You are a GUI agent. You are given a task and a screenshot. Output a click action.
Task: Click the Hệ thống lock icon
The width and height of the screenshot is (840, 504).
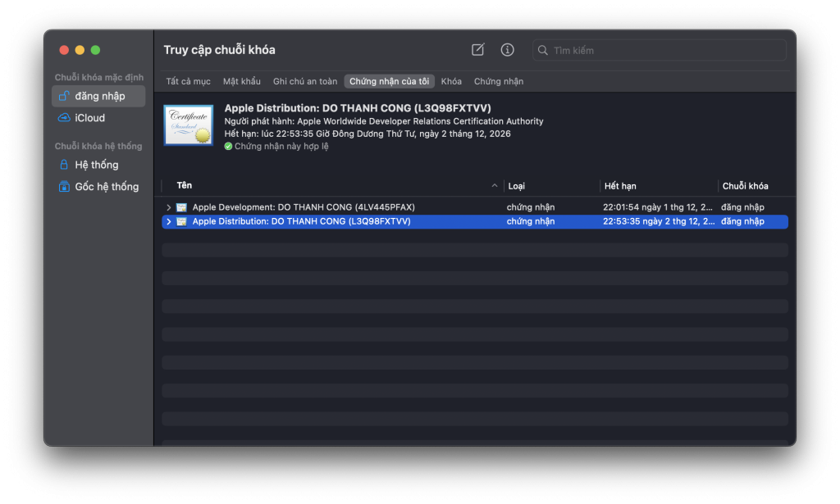point(64,165)
